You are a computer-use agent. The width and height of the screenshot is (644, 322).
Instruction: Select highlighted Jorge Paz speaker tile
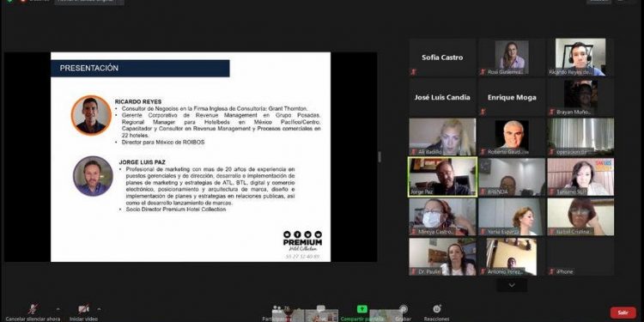(442, 177)
